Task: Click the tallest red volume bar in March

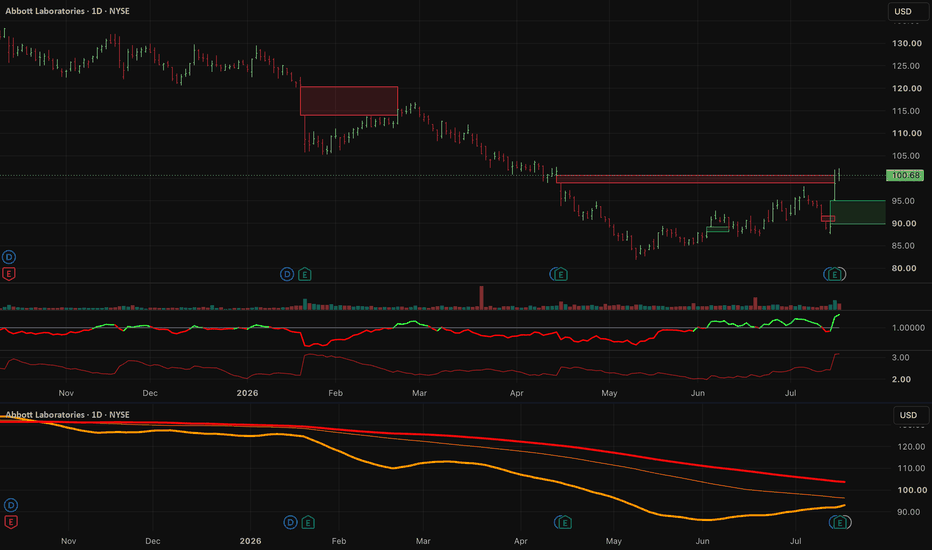Action: pos(481,298)
